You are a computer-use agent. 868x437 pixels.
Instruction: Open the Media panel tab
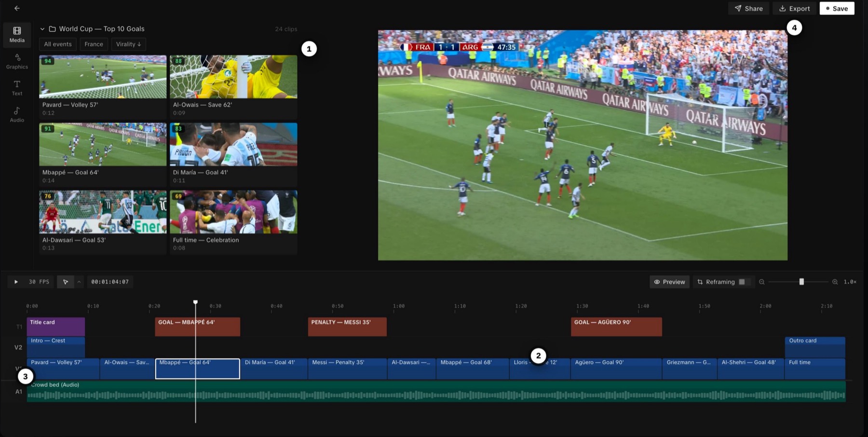17,35
